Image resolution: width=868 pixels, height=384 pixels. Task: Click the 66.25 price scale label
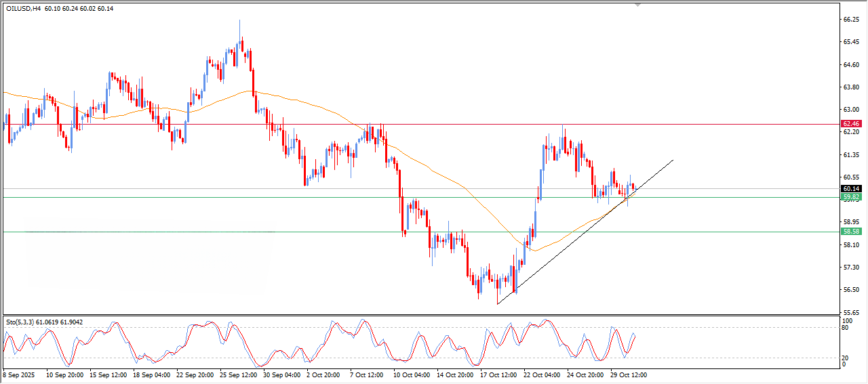pyautogui.click(x=851, y=20)
